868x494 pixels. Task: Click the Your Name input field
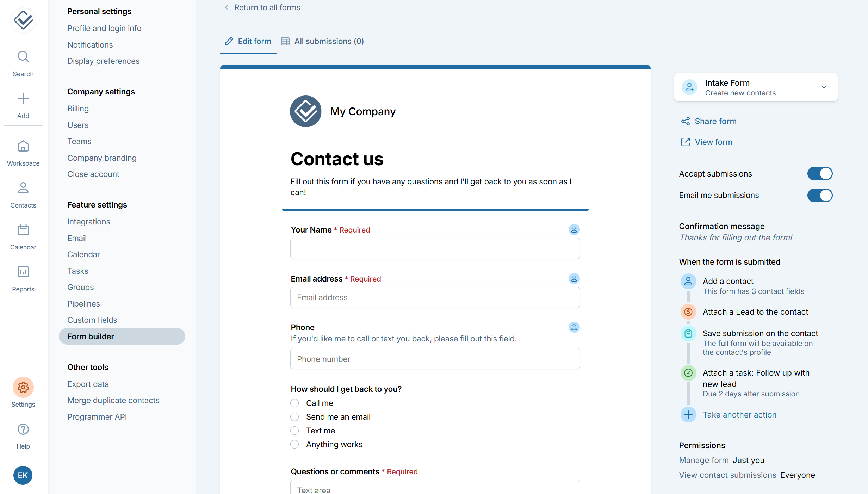tap(435, 248)
